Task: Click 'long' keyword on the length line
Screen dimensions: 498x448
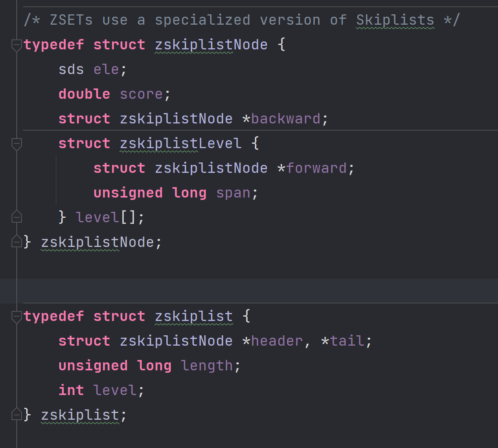Action: pos(154,366)
